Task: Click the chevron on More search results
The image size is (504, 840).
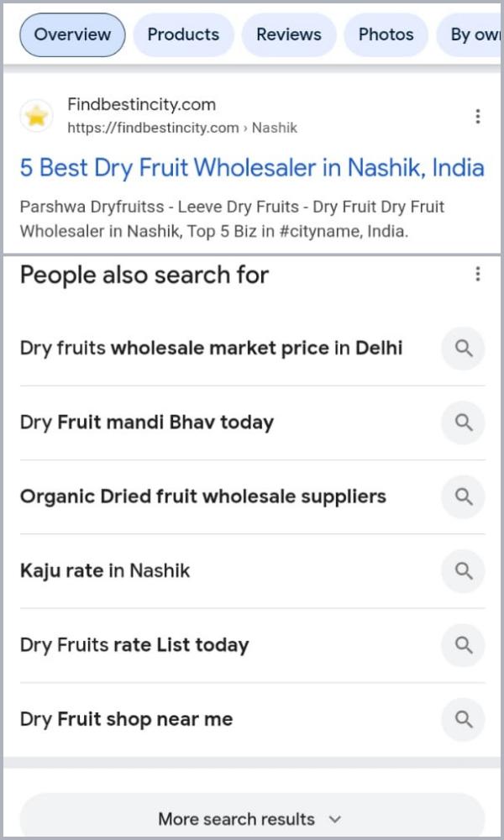Action: coord(333,819)
